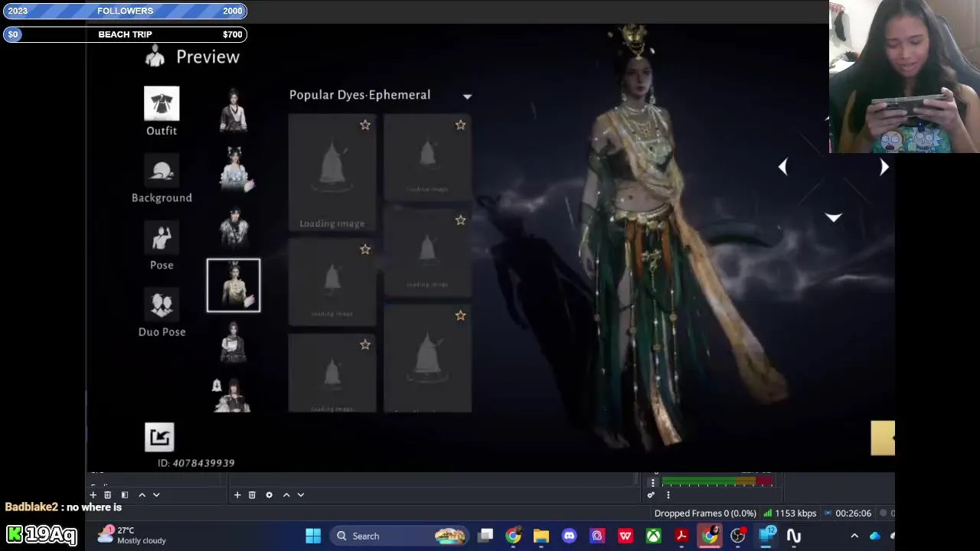Open source properties gear in OBS
Image resolution: width=980 pixels, height=551 pixels.
coord(269,495)
